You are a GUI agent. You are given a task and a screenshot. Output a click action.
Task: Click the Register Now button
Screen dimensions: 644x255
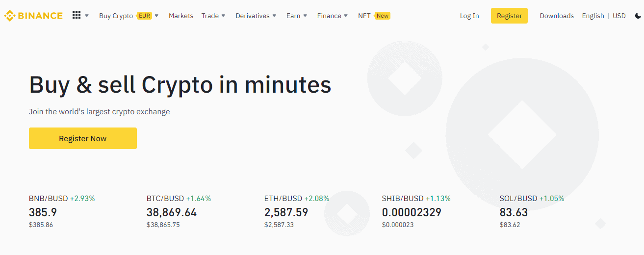tap(83, 138)
